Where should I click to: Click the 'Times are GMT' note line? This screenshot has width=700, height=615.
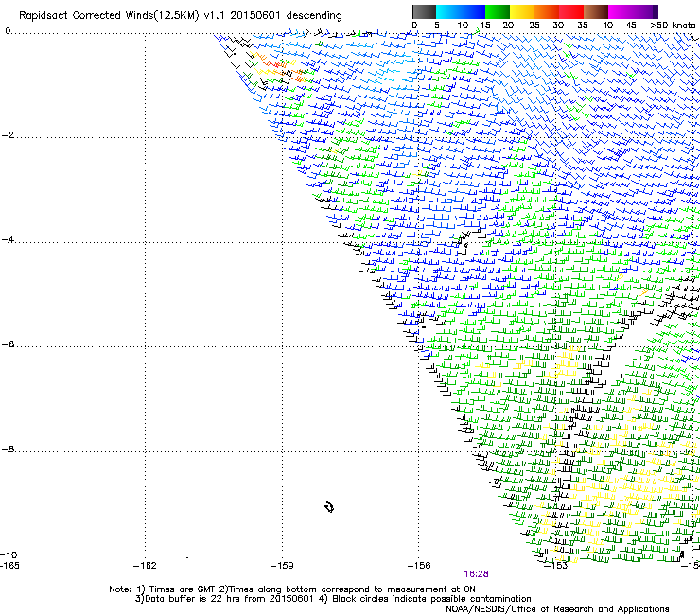(292, 589)
